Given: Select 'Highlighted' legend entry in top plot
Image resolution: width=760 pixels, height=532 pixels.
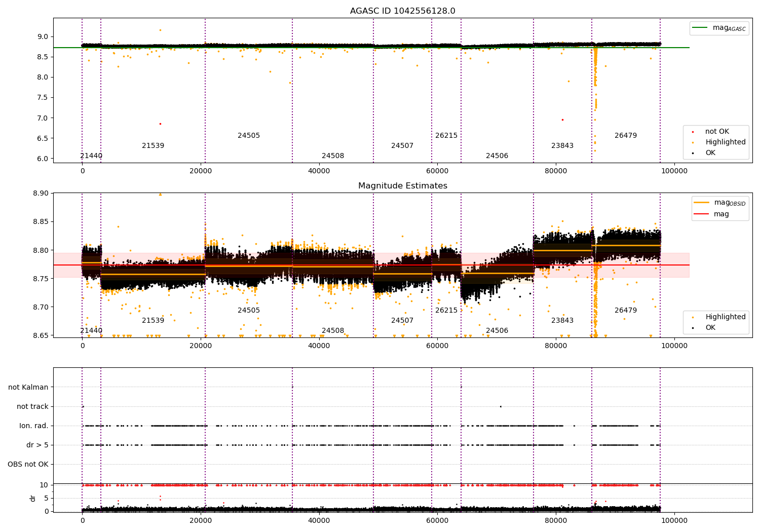Looking at the screenshot, I should (x=725, y=142).
